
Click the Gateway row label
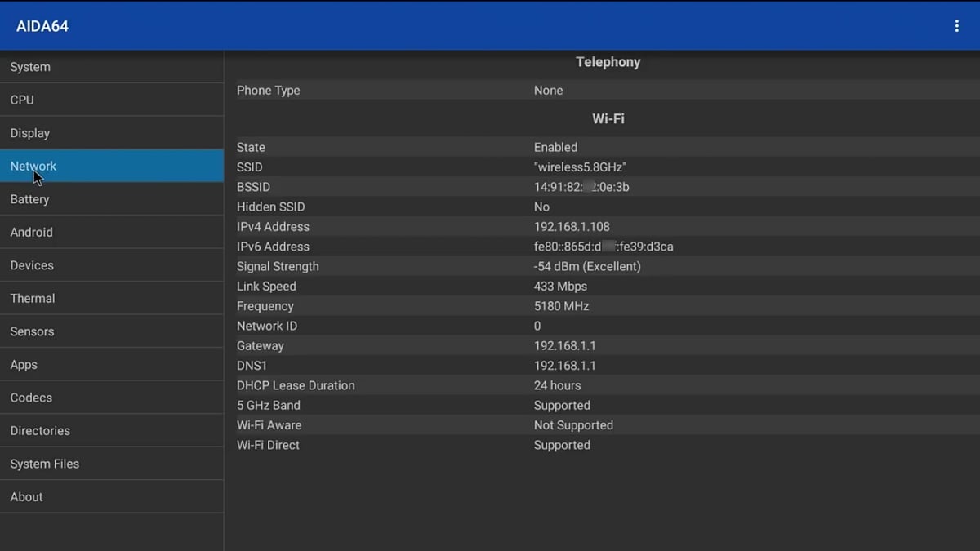[261, 346]
